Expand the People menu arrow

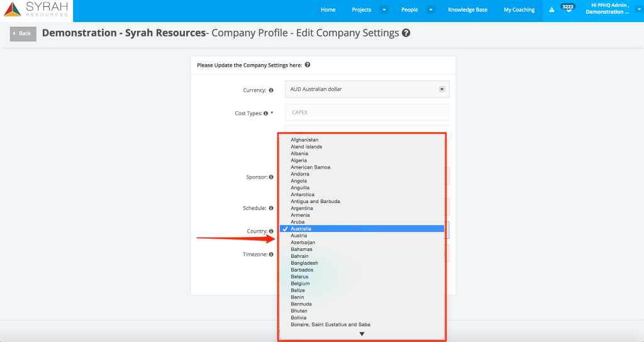pos(431,10)
